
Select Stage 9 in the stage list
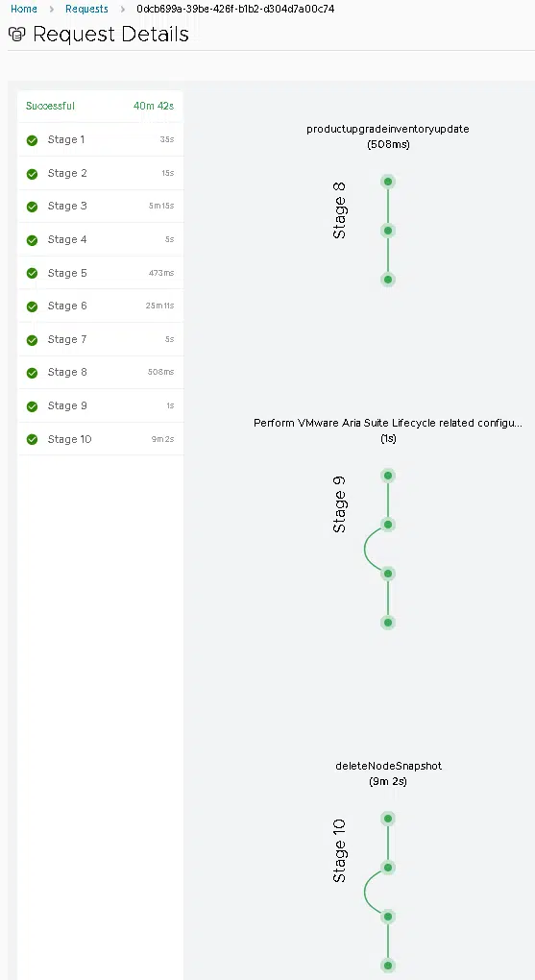click(101, 406)
